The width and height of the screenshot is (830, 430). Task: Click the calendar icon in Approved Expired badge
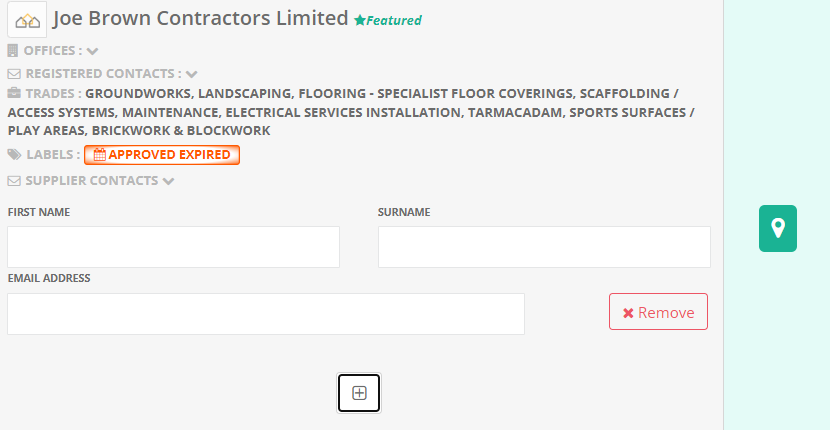pos(99,155)
